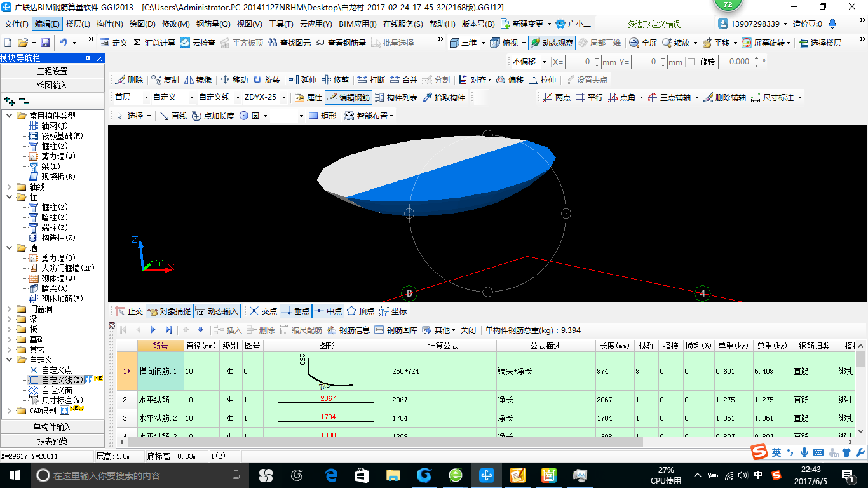This screenshot has width=868, height=488.
Task: Open File Explorer from the taskbar
Action: point(393,475)
